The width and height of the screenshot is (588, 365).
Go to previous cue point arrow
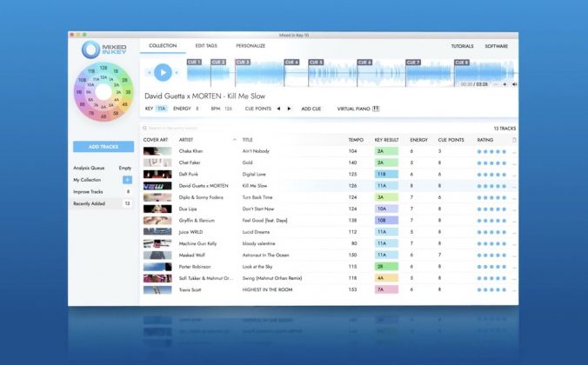coord(278,109)
